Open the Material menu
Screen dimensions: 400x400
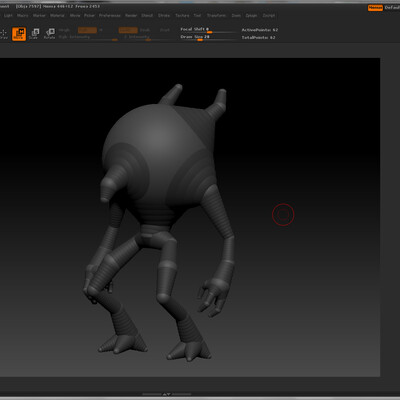coord(57,16)
